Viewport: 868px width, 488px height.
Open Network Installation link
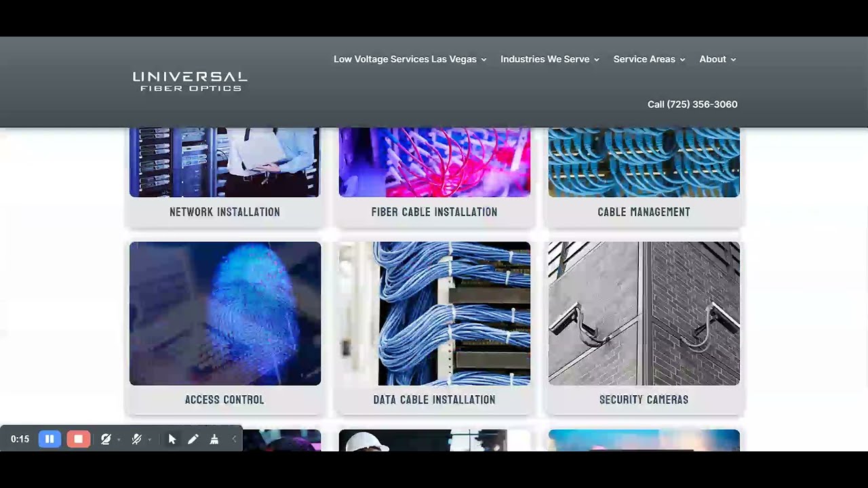(224, 212)
